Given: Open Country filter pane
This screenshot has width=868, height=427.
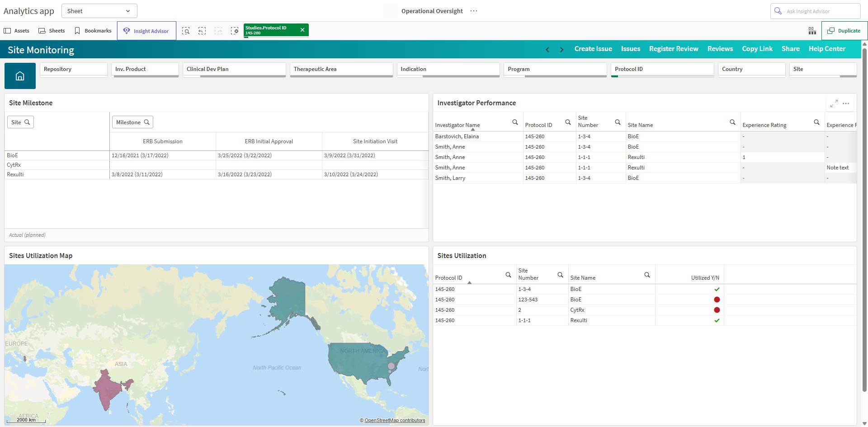Looking at the screenshot, I should (x=752, y=70).
